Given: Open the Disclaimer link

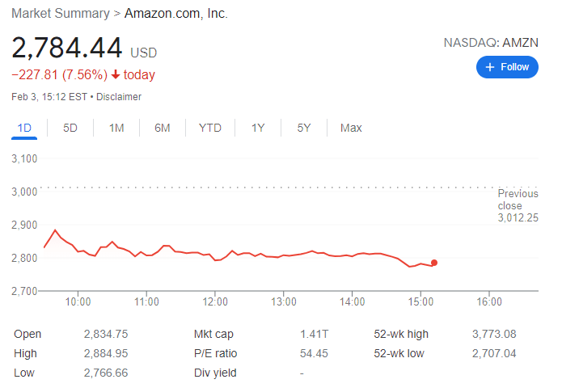Looking at the screenshot, I should [121, 97].
